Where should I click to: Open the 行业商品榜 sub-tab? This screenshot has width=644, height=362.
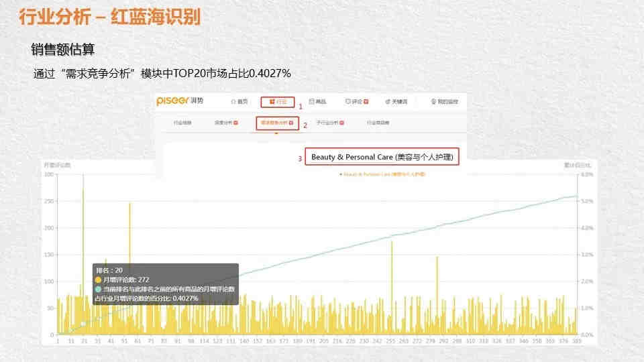pyautogui.click(x=378, y=123)
